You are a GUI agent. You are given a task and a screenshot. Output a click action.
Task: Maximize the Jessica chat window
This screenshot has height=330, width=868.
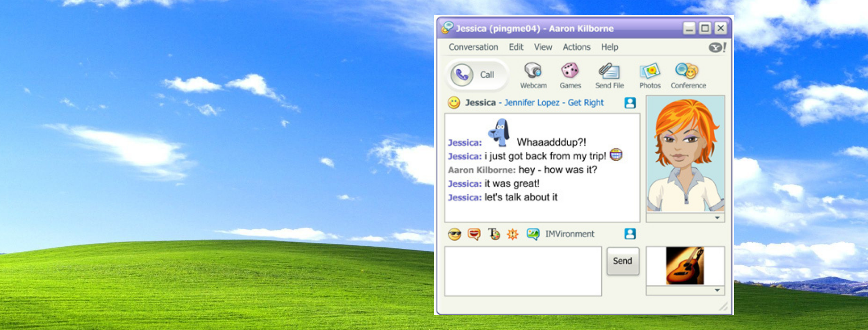[x=705, y=28]
